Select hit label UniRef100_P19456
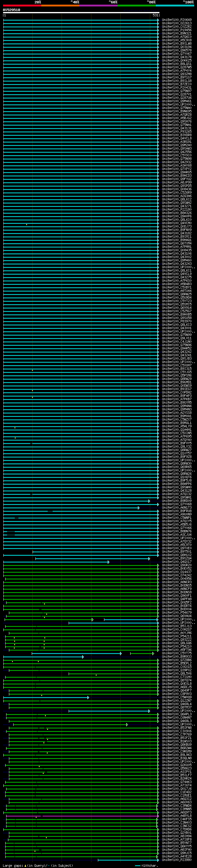 point(177,30)
